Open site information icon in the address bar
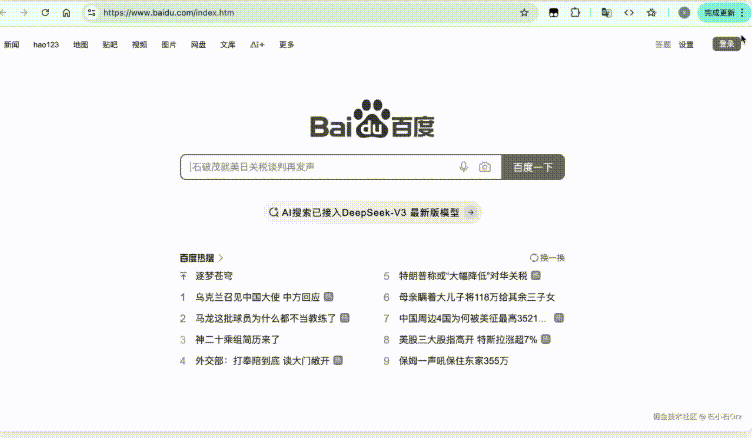 tap(91, 12)
